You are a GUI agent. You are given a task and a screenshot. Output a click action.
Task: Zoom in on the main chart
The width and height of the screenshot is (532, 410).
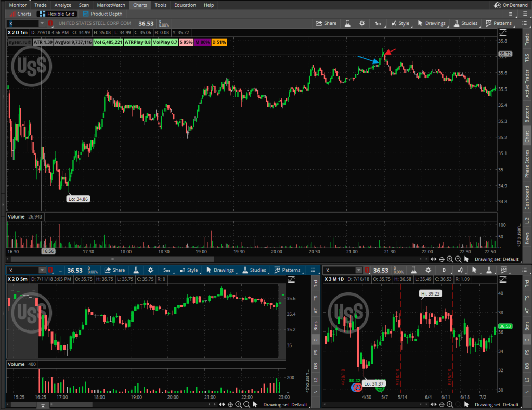coord(450,259)
